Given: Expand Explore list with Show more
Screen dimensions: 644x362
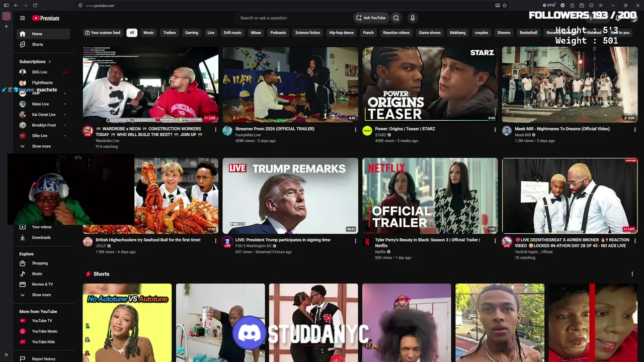Looking at the screenshot, I should click(x=42, y=295).
